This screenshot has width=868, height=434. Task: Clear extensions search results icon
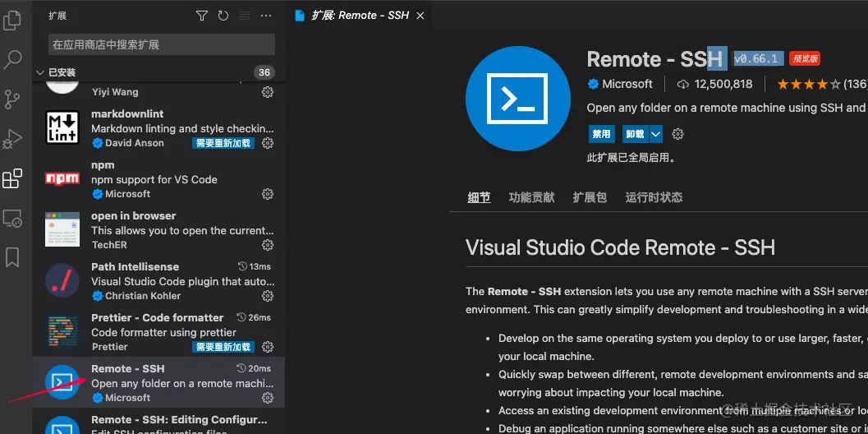click(x=244, y=16)
